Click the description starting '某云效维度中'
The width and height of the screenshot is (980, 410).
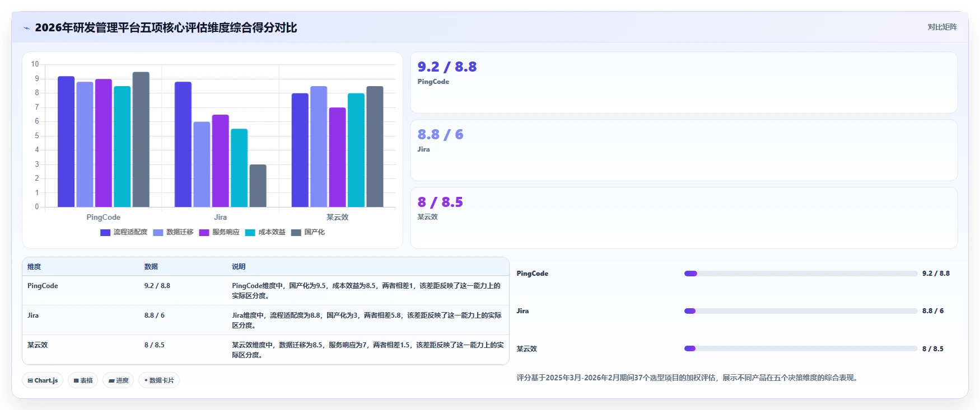pyautogui.click(x=368, y=350)
